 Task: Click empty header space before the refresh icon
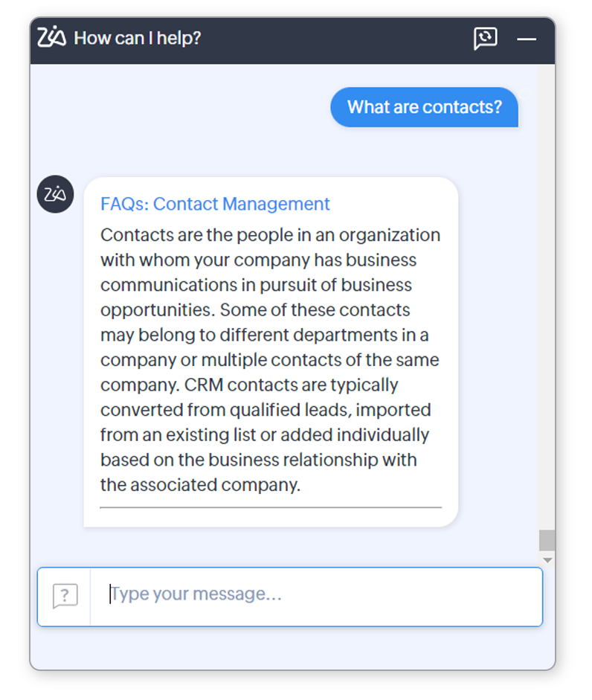(335, 38)
